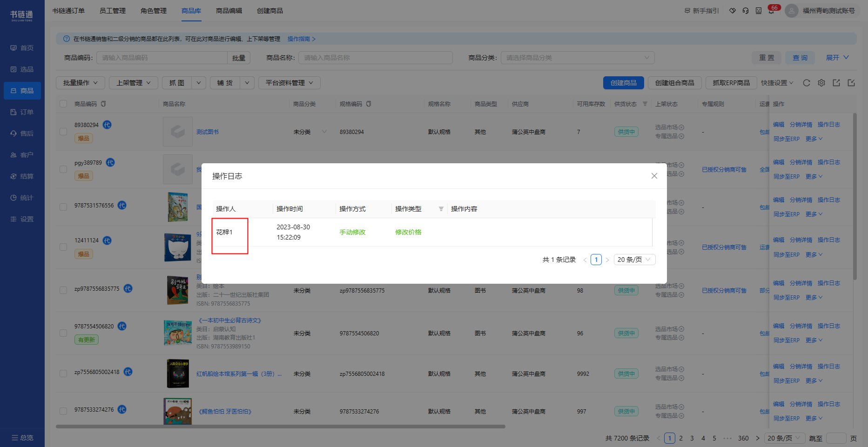Switch to the 角色管理 tab

tap(154, 11)
